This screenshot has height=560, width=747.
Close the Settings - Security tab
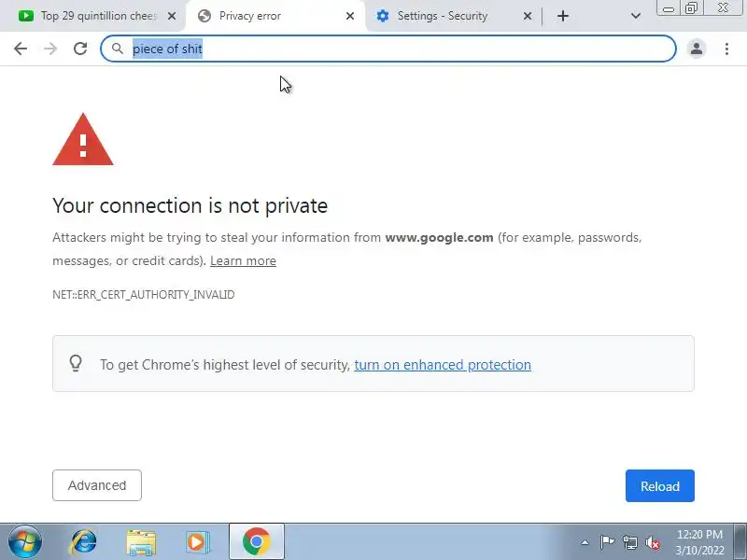click(x=528, y=16)
